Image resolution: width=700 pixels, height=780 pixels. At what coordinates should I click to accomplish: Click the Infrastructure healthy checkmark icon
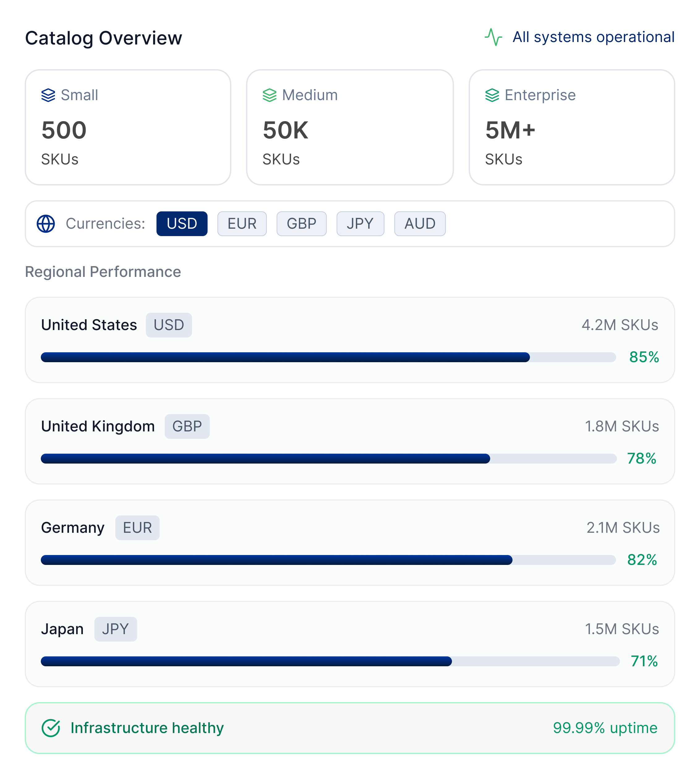click(51, 728)
